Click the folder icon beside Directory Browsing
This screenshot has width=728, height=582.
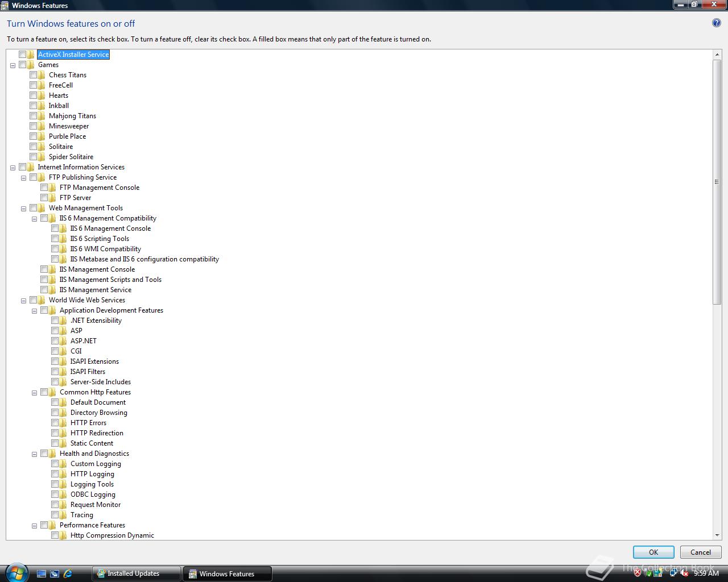(x=63, y=413)
